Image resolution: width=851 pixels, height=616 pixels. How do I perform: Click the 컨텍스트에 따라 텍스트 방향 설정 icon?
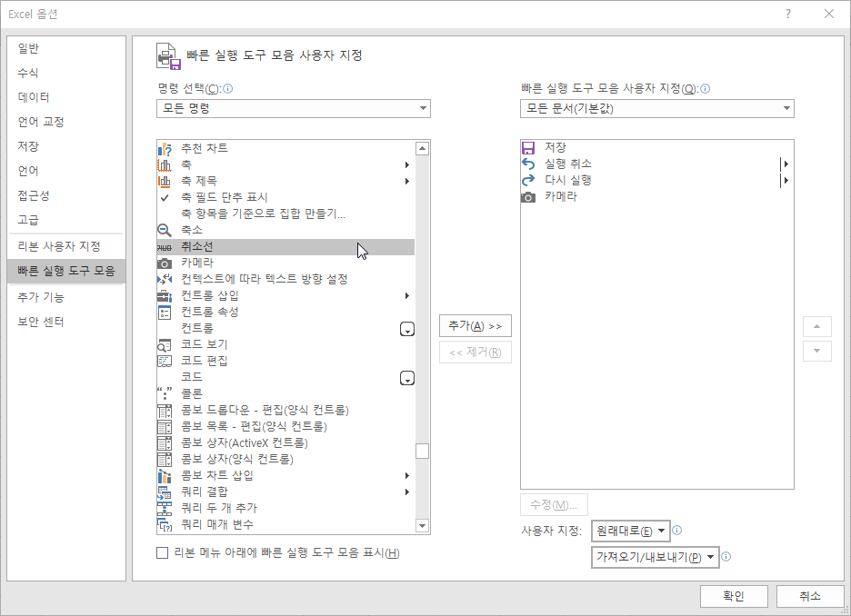[x=165, y=279]
